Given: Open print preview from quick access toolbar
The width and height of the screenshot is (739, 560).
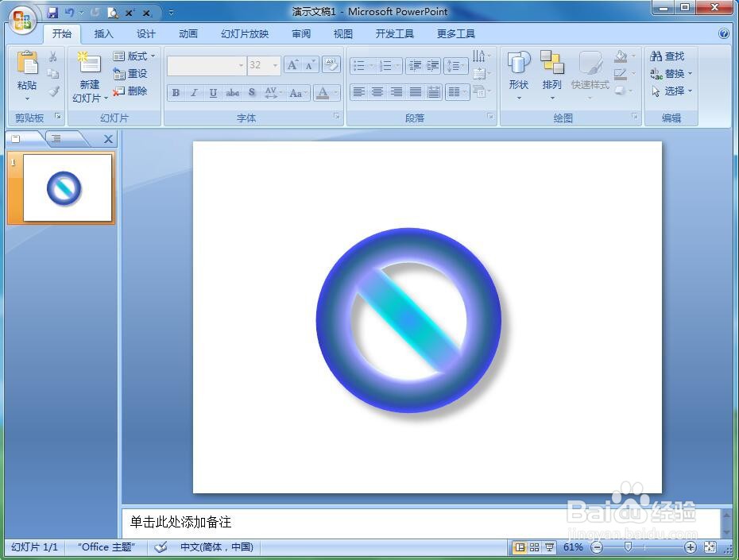Looking at the screenshot, I should tap(113, 13).
